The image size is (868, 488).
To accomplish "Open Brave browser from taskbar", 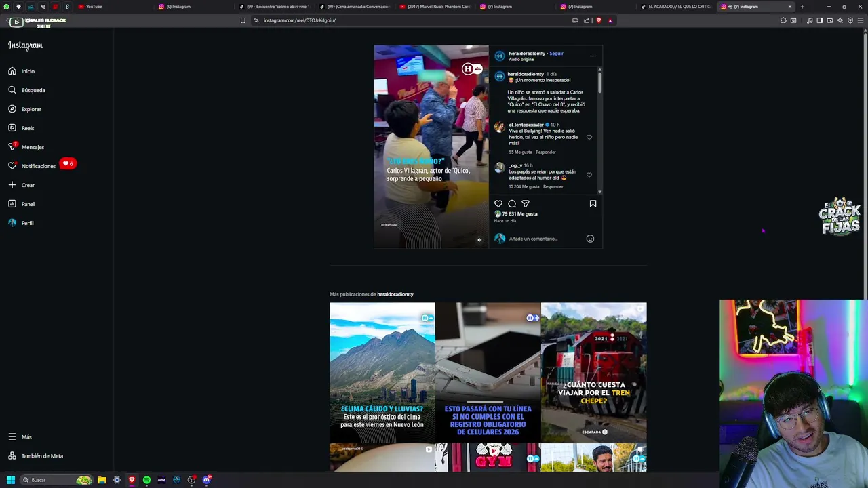I will pyautogui.click(x=132, y=480).
